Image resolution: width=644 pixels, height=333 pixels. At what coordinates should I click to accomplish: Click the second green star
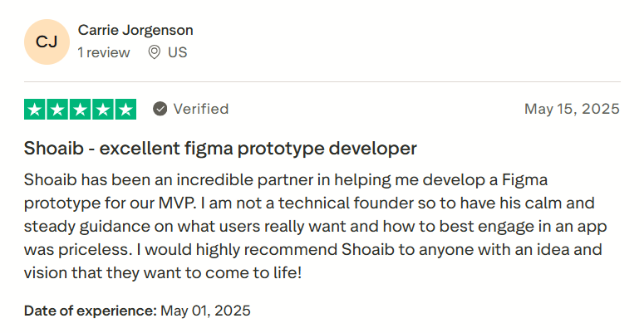click(57, 110)
